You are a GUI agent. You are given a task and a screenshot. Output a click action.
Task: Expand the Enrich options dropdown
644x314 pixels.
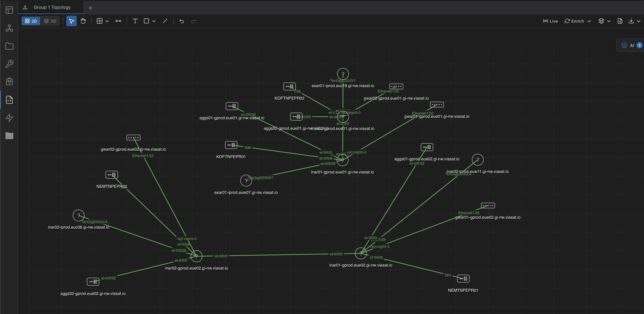pos(590,21)
